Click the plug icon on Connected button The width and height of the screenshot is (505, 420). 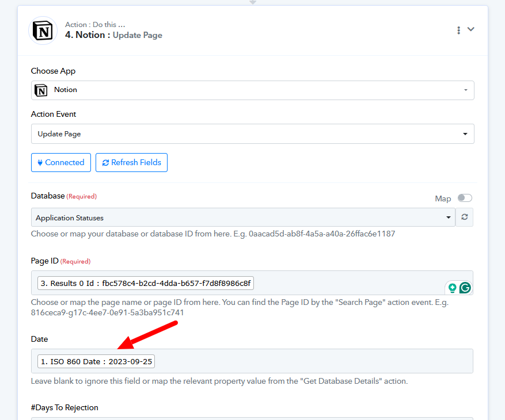pos(40,163)
